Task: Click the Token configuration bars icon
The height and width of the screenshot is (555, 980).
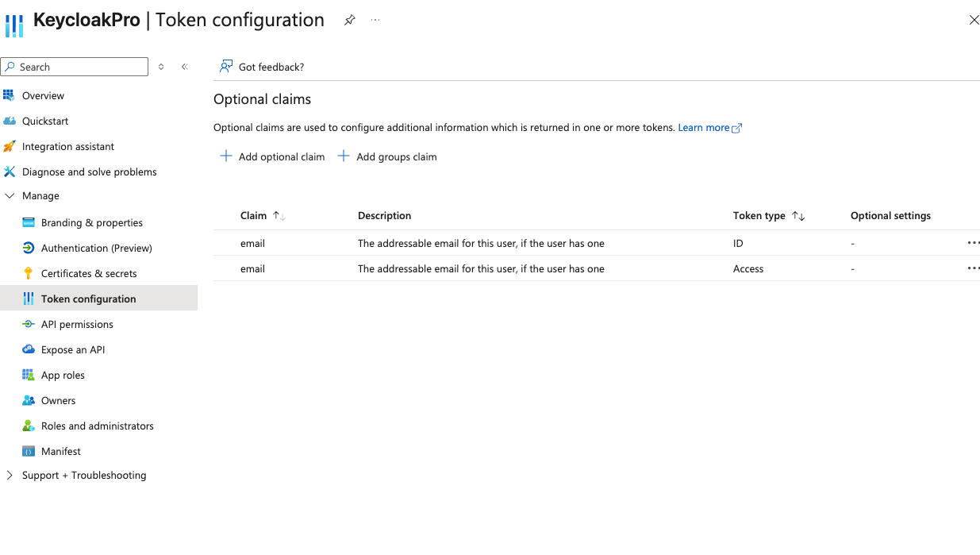Action: (x=29, y=299)
